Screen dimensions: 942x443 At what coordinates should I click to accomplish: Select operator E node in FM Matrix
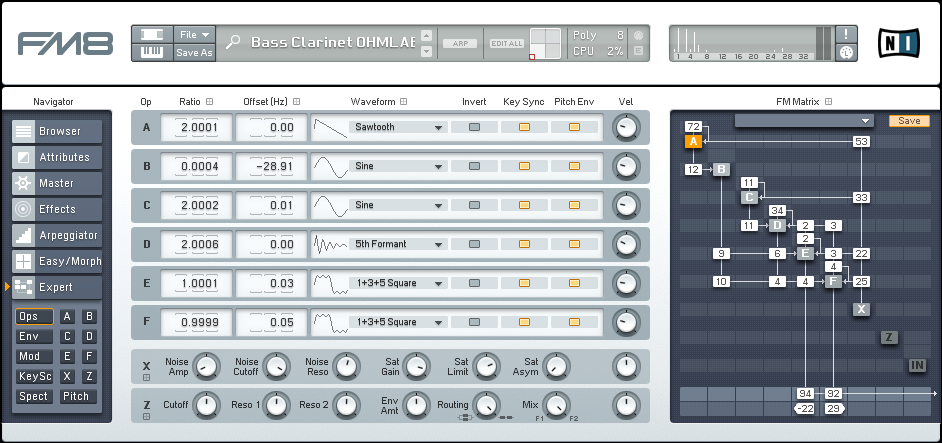click(805, 253)
